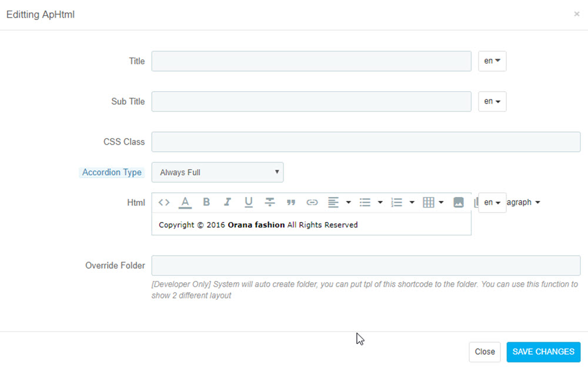Expand the bulleted list options arrow
The width and height of the screenshot is (588, 371).
click(x=380, y=203)
